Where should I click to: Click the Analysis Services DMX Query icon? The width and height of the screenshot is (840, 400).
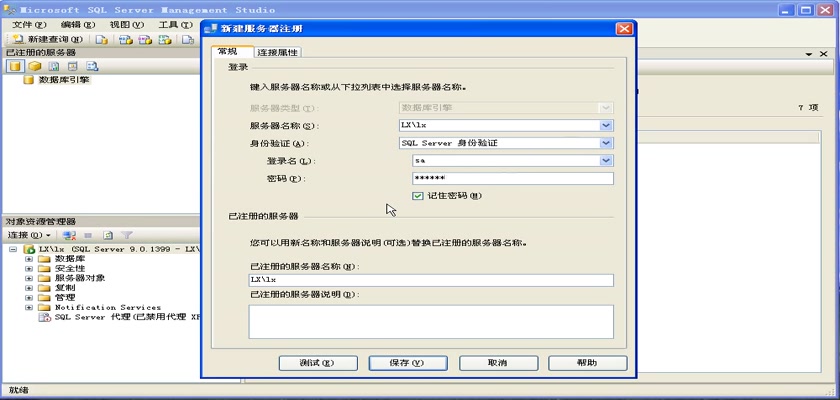tap(145, 39)
